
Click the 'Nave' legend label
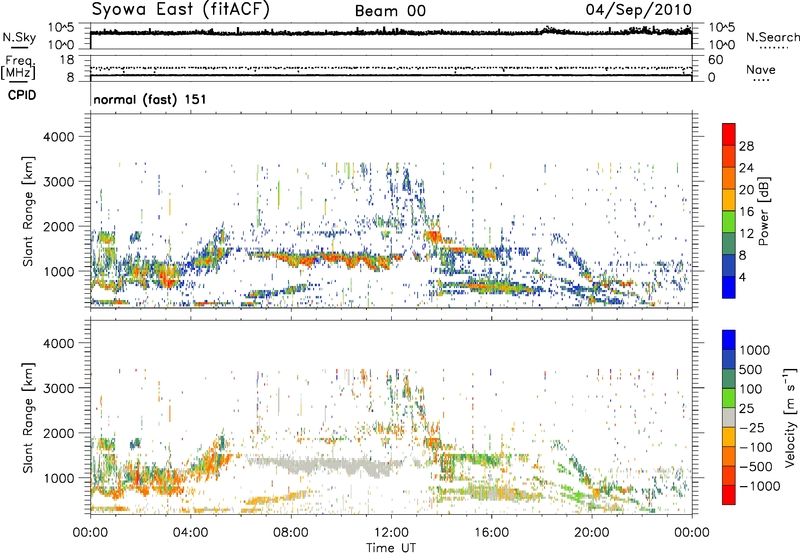761,69
